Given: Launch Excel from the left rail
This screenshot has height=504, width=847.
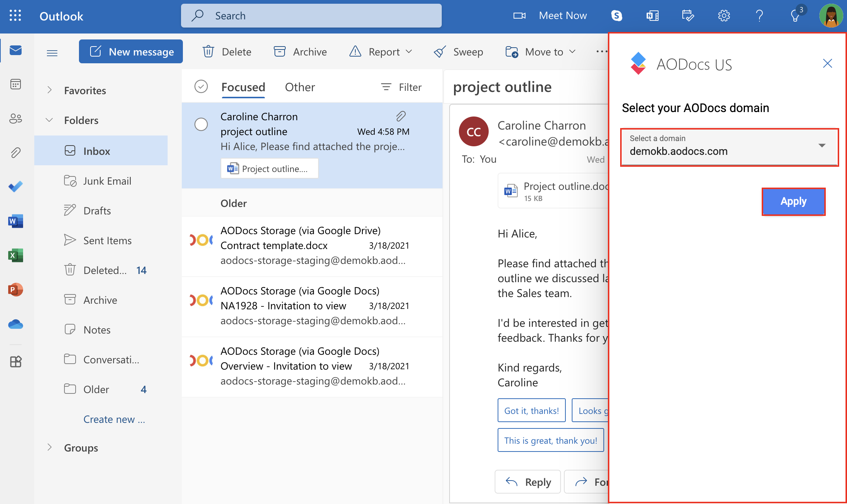Looking at the screenshot, I should (16, 255).
